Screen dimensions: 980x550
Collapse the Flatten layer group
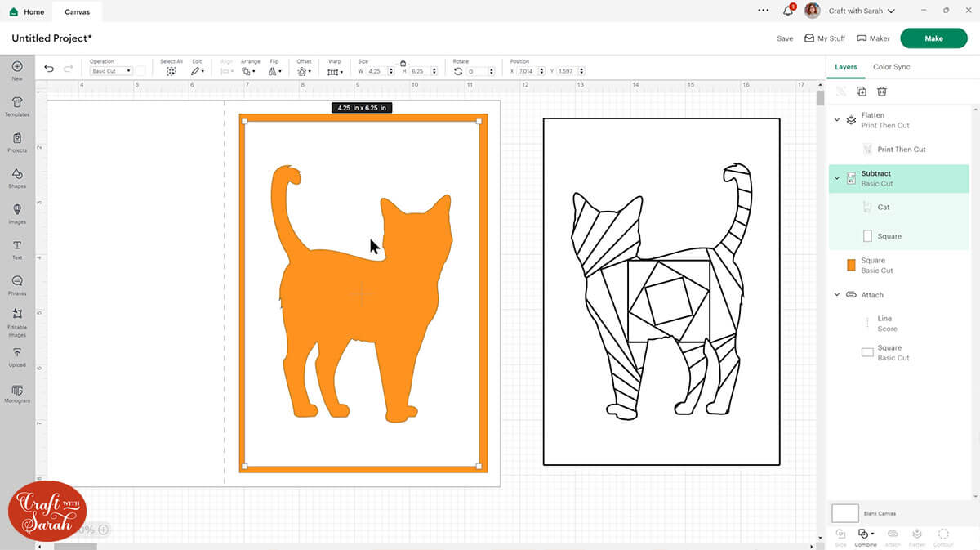click(837, 120)
